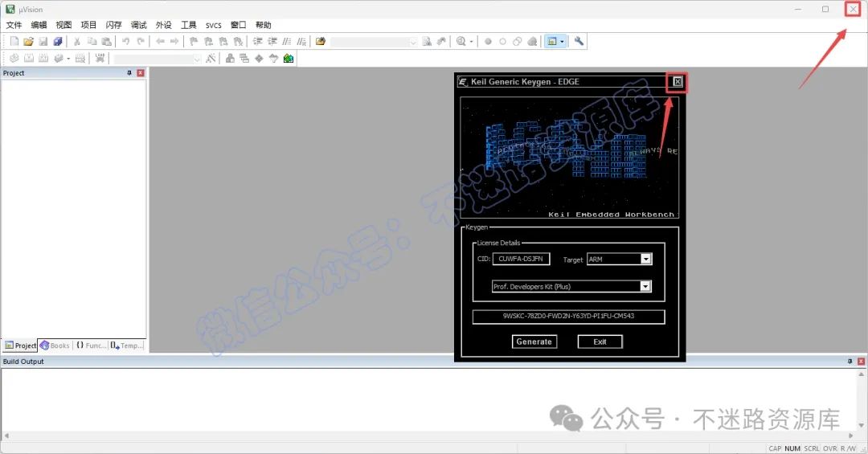Click the Build Output vertical scrollbar
The width and height of the screenshot is (868, 454).
(861, 399)
